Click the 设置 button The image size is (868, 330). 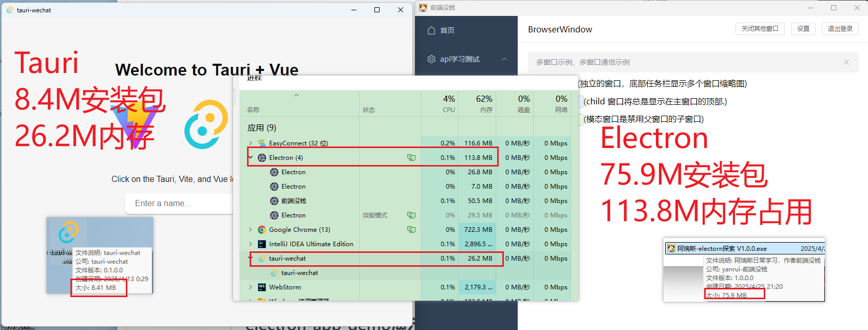click(x=803, y=29)
